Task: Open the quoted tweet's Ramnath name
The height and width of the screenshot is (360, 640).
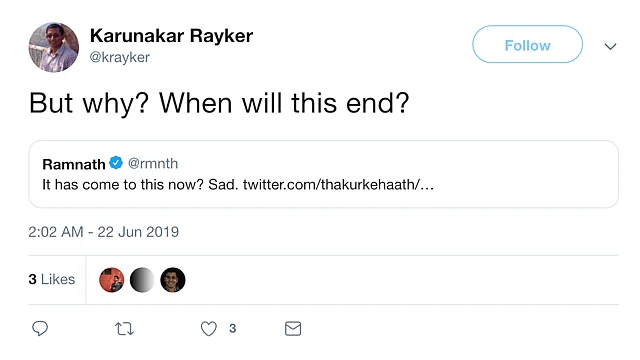Action: tap(74, 164)
